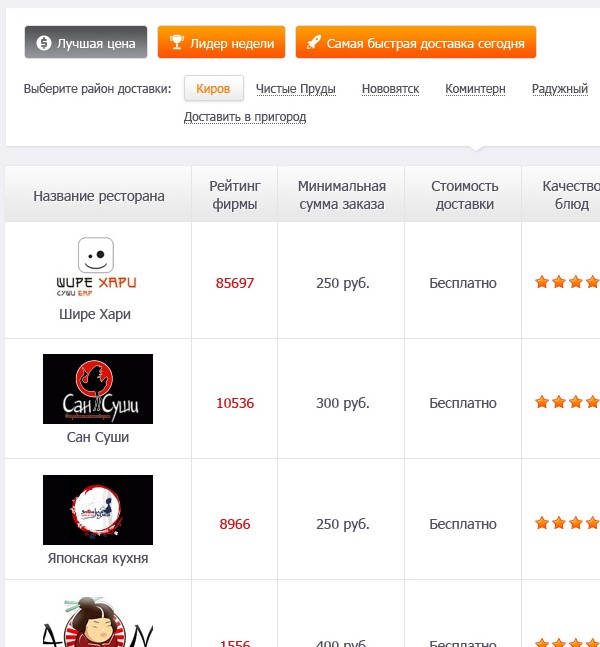Image resolution: width=600 pixels, height=647 pixels.
Task: Click rating value 10536
Action: (235, 403)
